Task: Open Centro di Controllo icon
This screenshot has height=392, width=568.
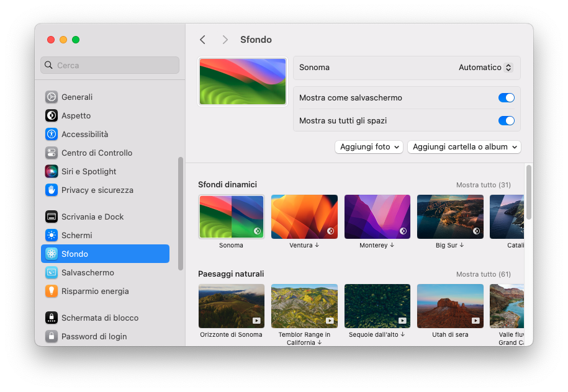Action: tap(52, 153)
